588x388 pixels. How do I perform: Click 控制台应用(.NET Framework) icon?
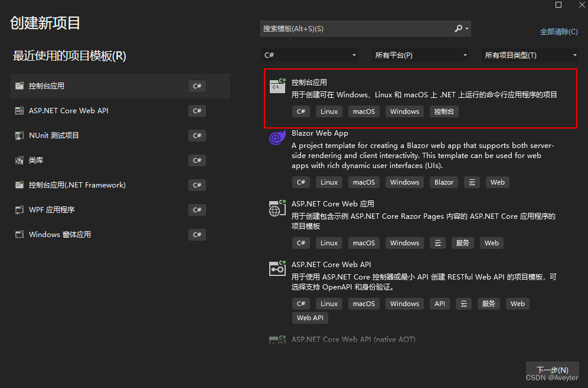[19, 185]
